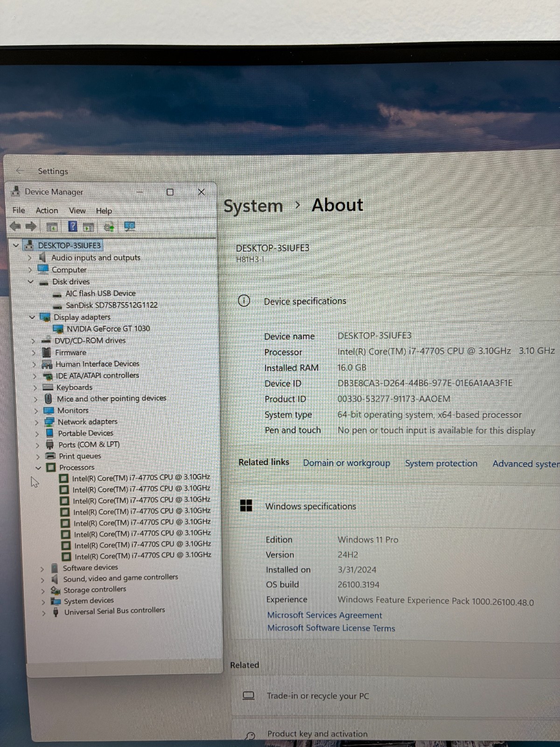
Task: Click the Installed RAM 16.0 GB value
Action: [x=351, y=367]
